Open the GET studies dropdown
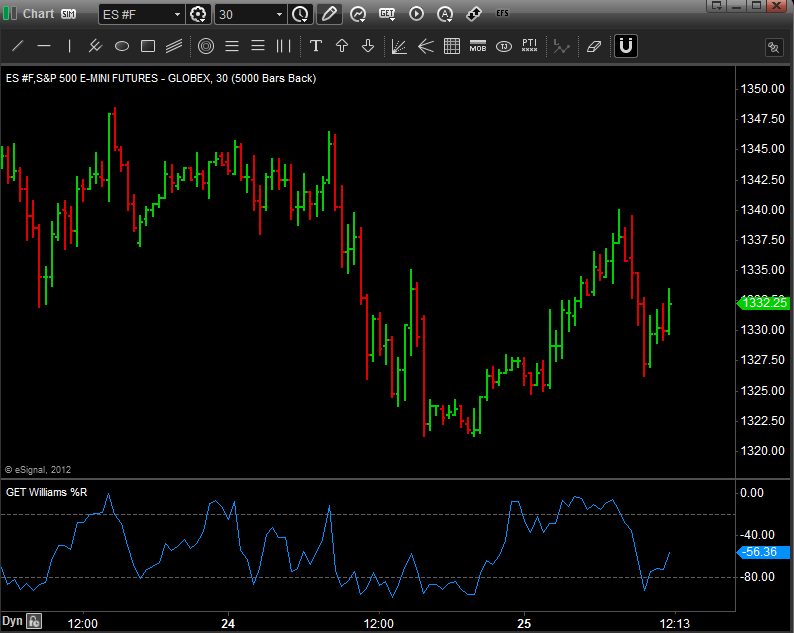 tap(387, 14)
